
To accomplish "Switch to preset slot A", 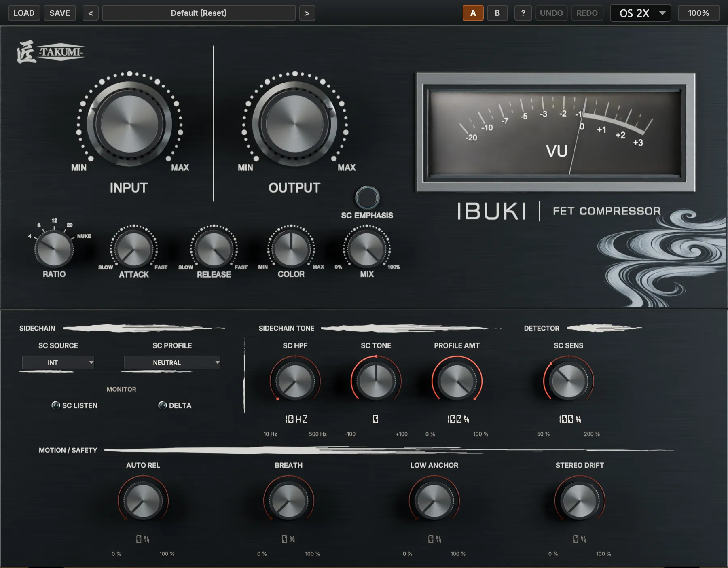I will pyautogui.click(x=473, y=13).
